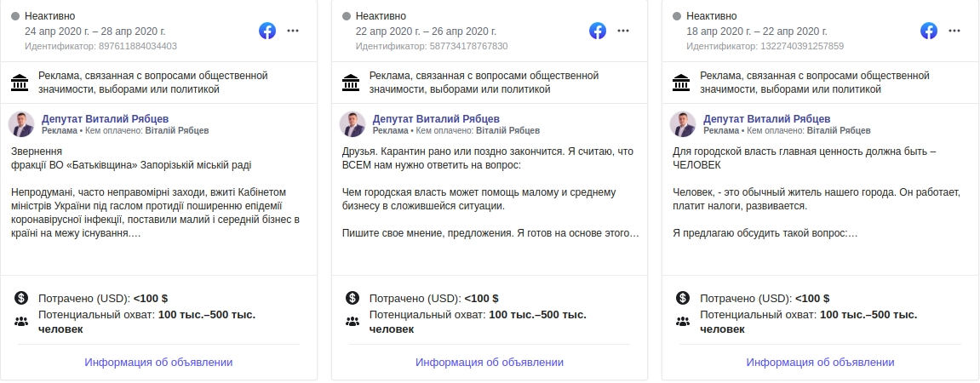
Task: Open Депутат Виталий Рябцев page from the third card
Action: tap(767, 118)
